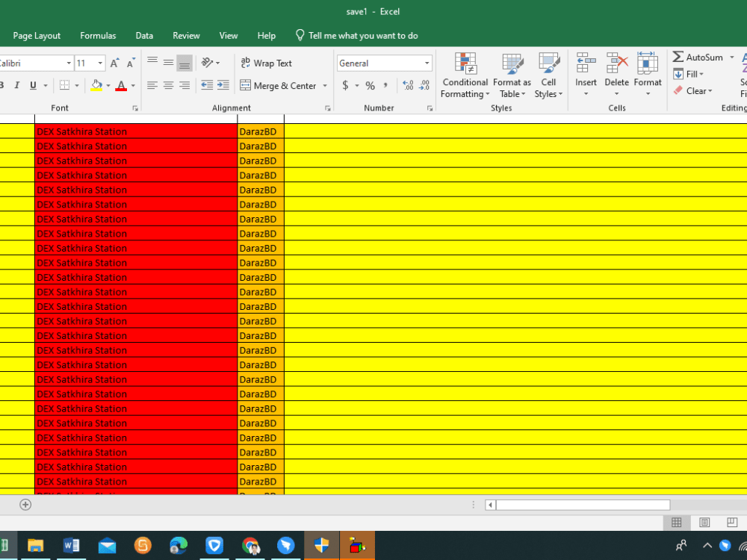
Task: Open Mail app from taskbar
Action: [107, 546]
